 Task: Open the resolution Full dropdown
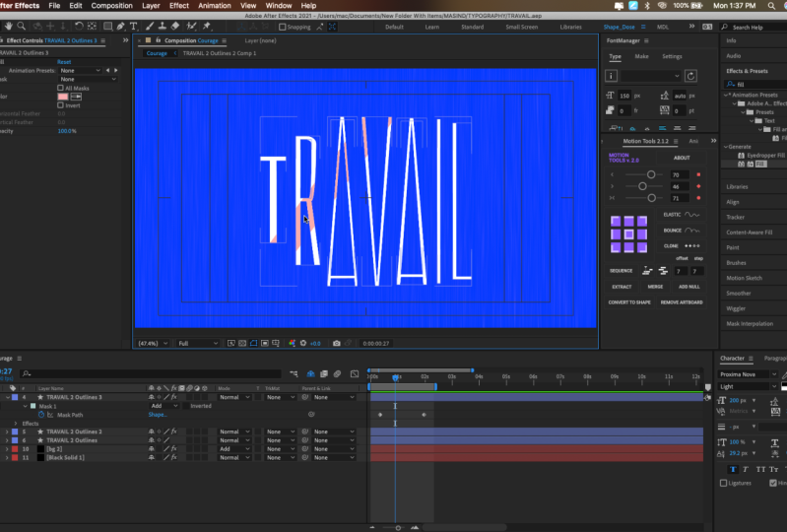click(x=198, y=343)
